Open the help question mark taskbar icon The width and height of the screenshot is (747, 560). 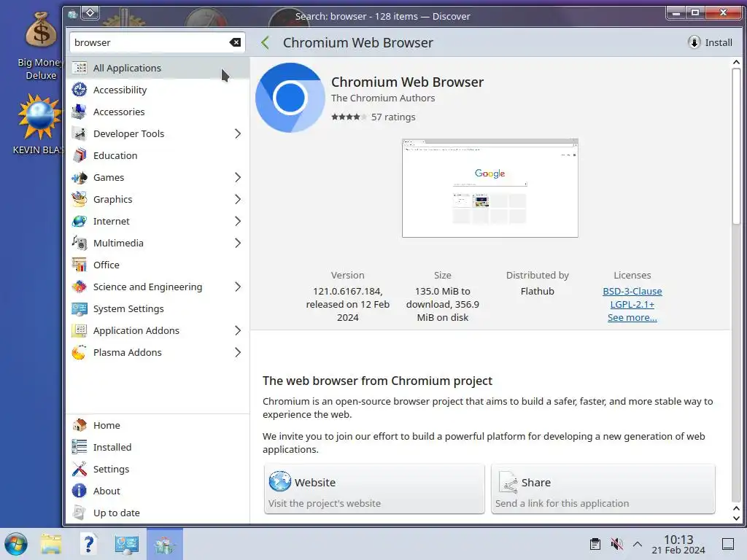(88, 544)
